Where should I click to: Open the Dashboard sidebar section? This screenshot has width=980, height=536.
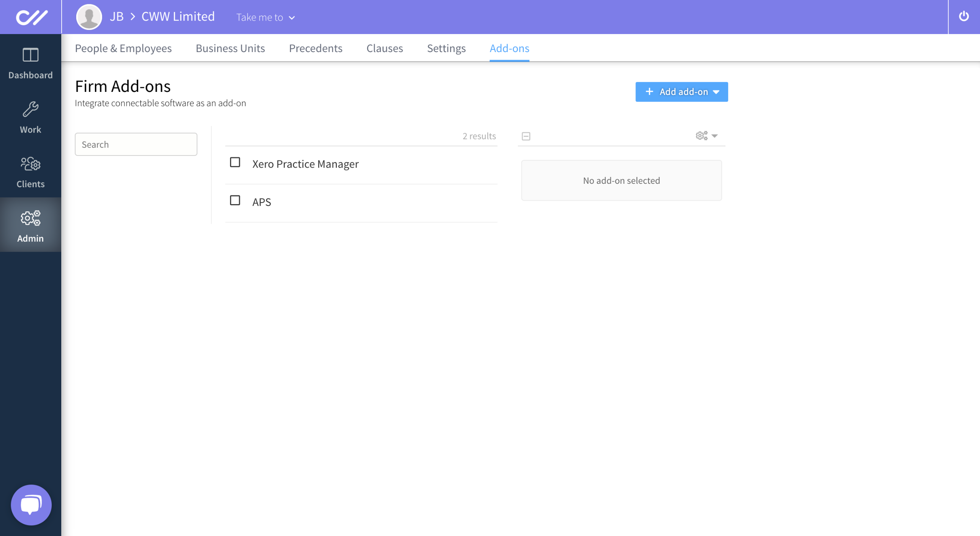pos(31,64)
